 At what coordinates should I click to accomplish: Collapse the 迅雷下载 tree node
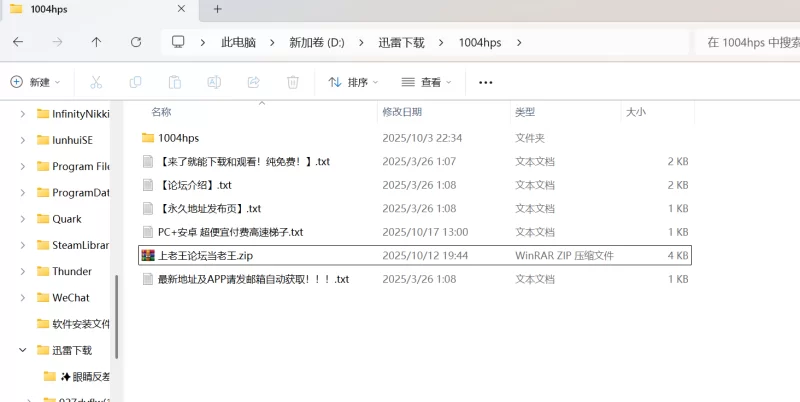[x=22, y=350]
